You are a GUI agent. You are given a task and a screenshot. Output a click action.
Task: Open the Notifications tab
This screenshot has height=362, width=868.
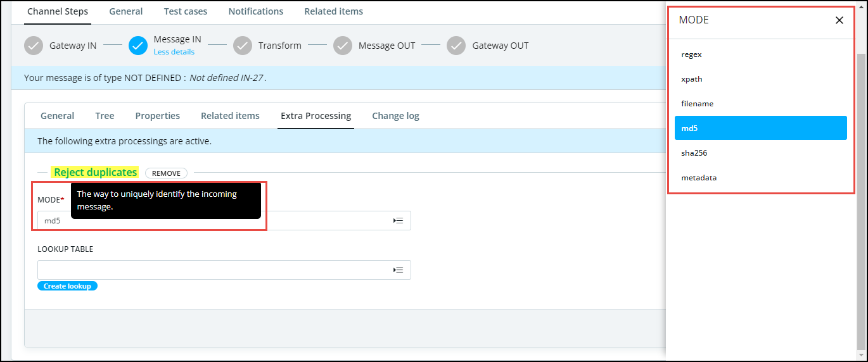click(256, 11)
